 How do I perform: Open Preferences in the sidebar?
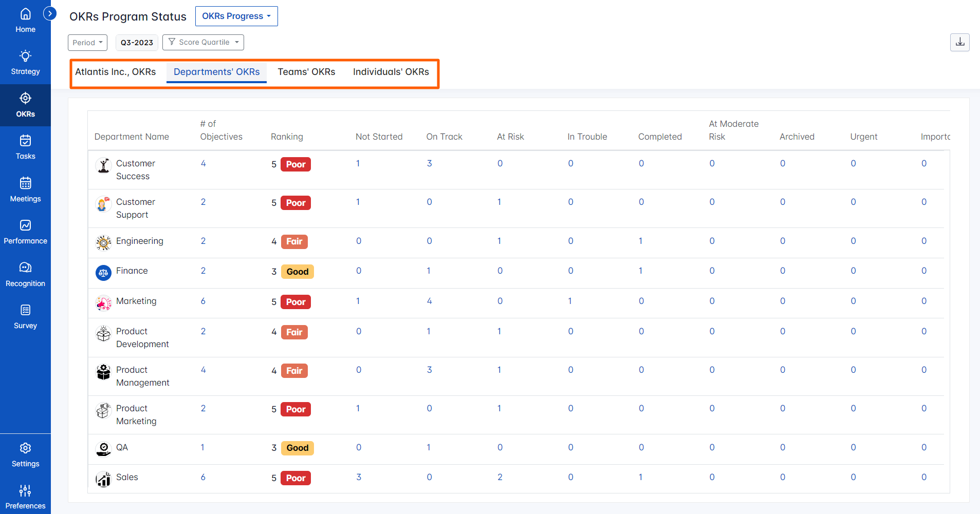25,497
